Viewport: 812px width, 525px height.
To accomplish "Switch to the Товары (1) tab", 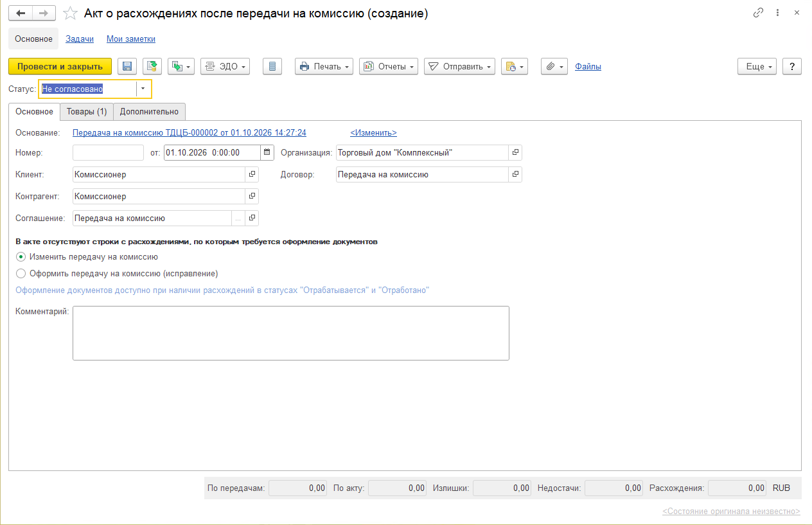I will click(x=87, y=111).
